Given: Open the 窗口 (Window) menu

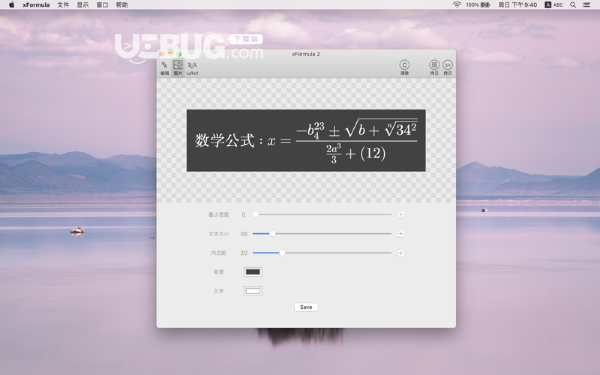Looking at the screenshot, I should (102, 5).
